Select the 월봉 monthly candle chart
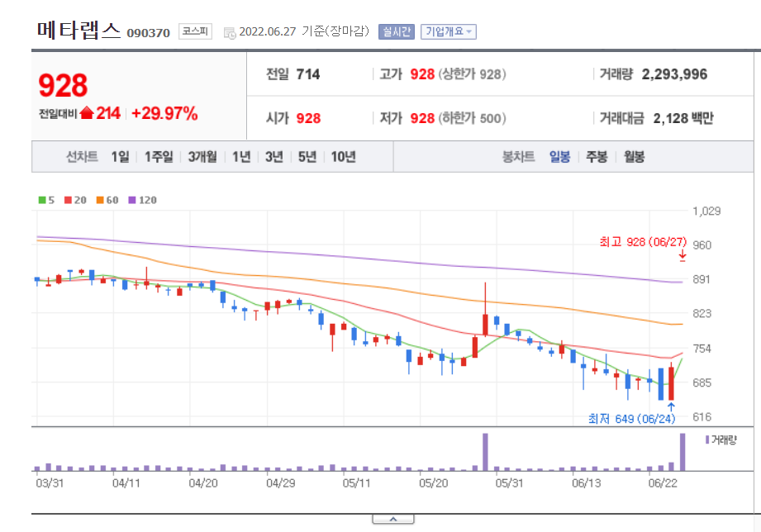 634,157
